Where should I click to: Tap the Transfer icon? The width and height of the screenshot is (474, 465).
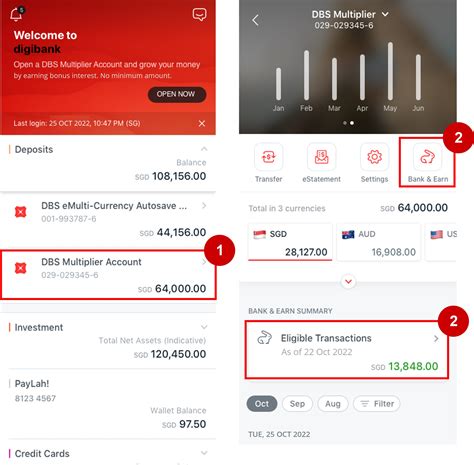pos(268,157)
